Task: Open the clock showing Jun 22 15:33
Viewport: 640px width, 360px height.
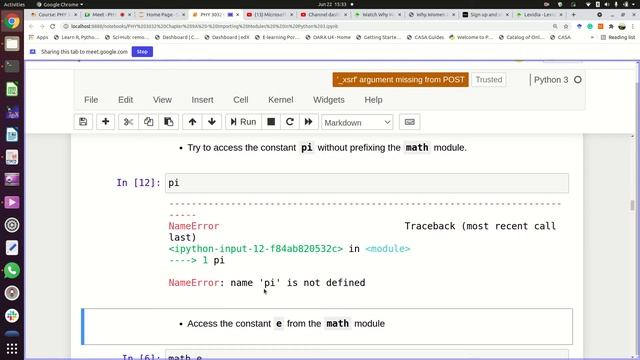Action: (x=332, y=4)
